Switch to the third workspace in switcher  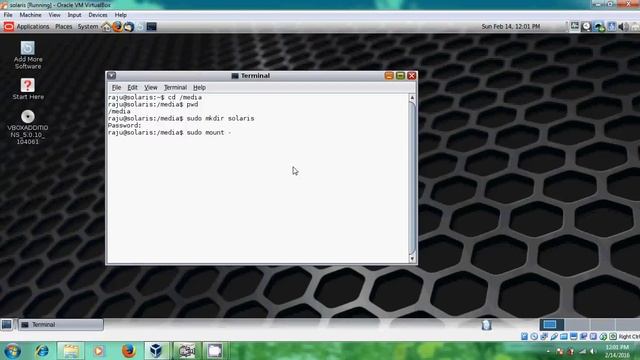602,324
